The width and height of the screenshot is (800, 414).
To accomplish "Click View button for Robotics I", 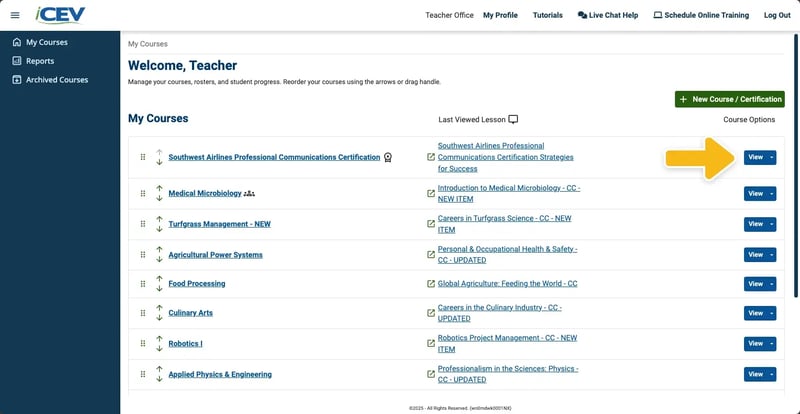I will [756, 344].
